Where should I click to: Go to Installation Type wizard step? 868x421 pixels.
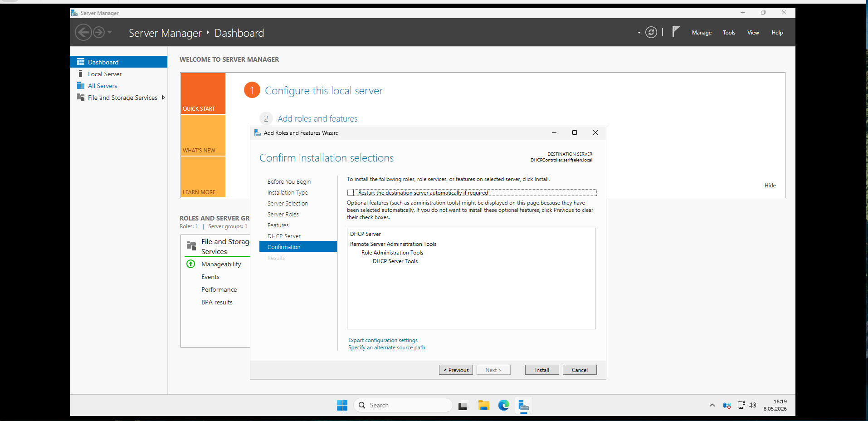pyautogui.click(x=288, y=192)
